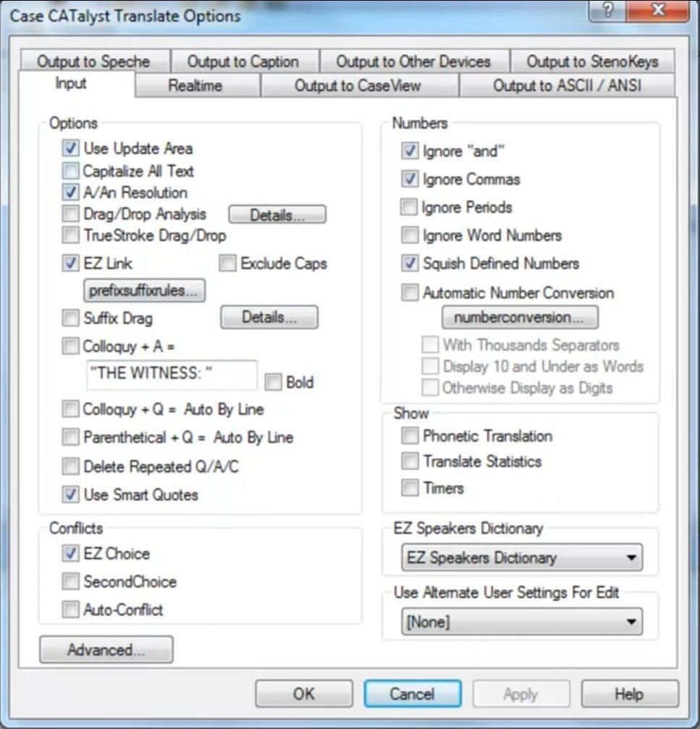This screenshot has width=700, height=729.
Task: Click the help question mark icon
Action: point(607,11)
